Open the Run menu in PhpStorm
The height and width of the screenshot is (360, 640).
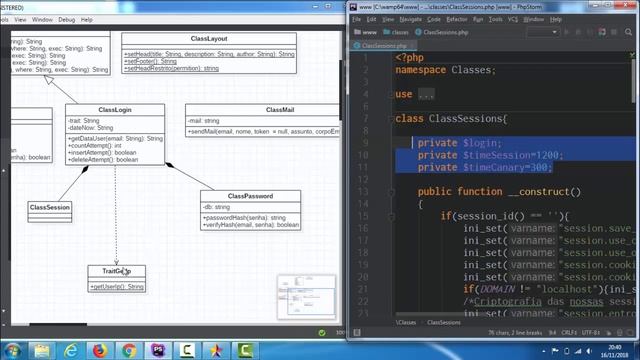[478, 19]
